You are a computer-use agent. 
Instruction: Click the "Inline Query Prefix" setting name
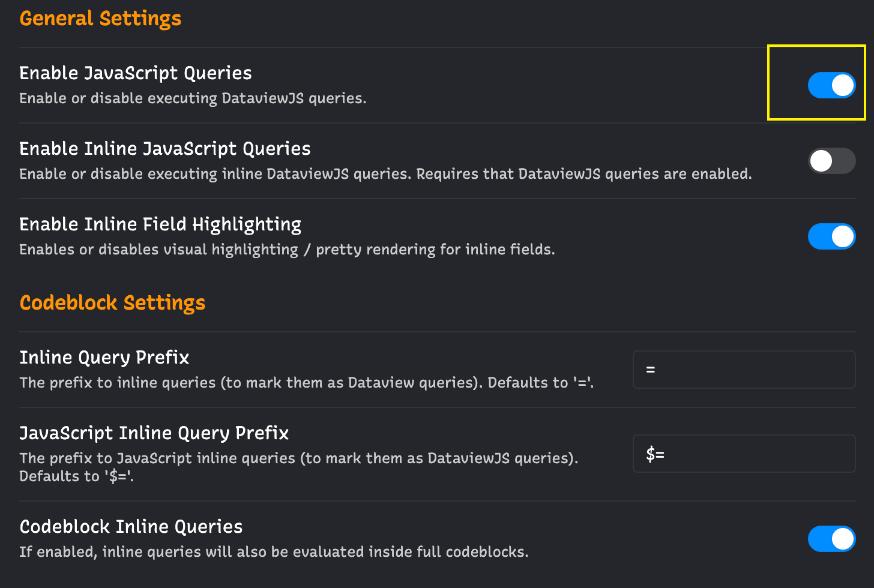pyautogui.click(x=104, y=358)
